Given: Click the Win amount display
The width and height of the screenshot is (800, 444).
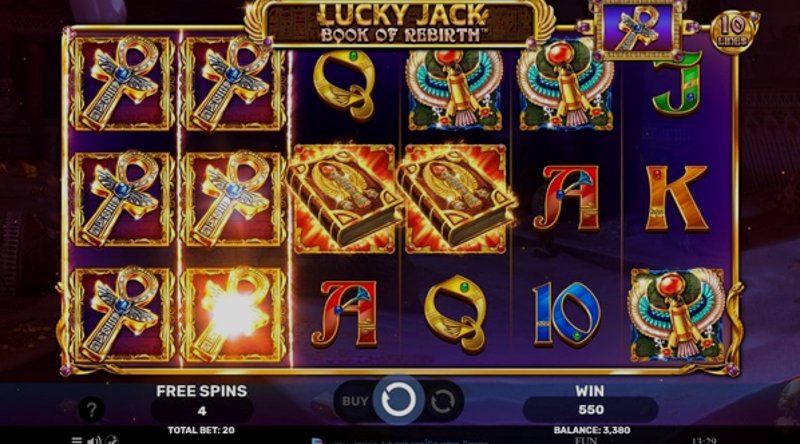Looking at the screenshot, I should point(590,402).
